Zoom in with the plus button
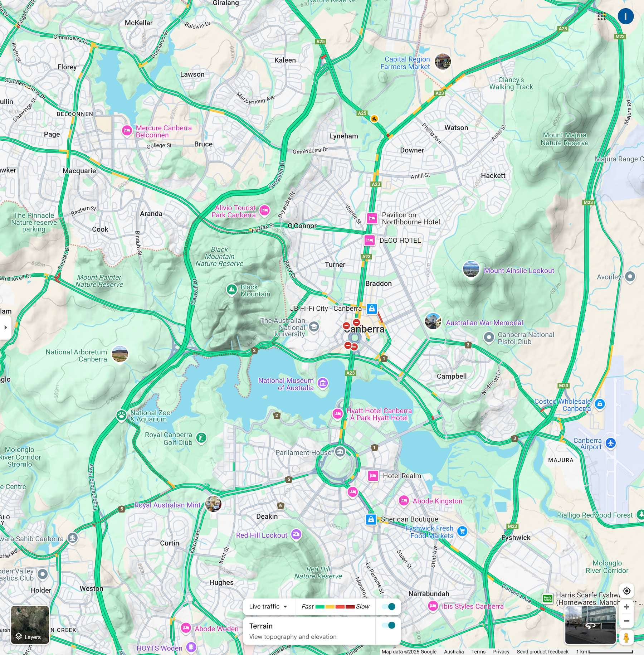This screenshot has height=655, width=644. click(626, 607)
